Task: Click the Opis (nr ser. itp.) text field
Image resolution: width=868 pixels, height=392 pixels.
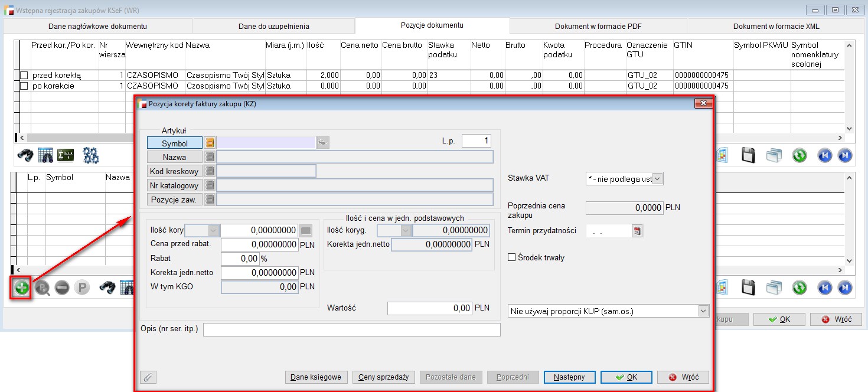Action: tap(351, 329)
